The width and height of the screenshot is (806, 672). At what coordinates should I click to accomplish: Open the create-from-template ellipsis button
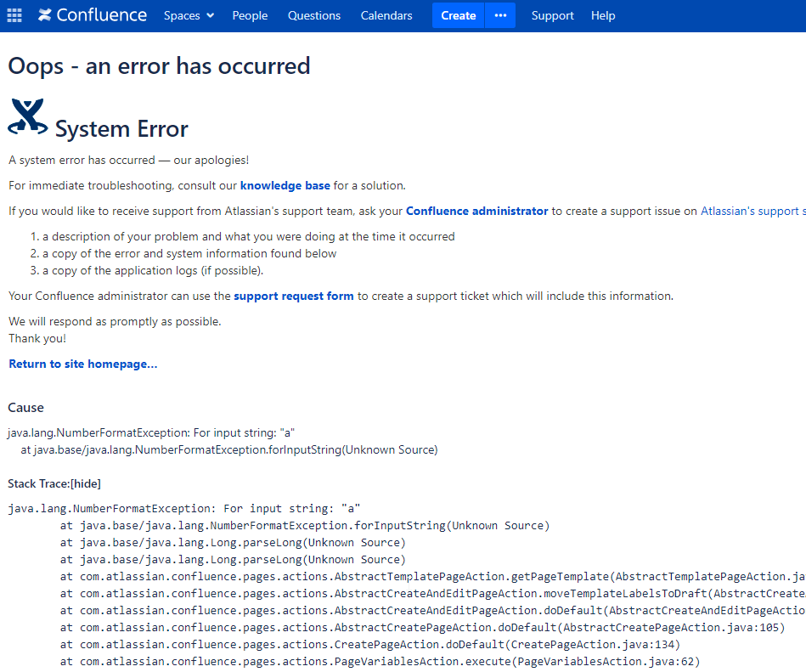500,15
